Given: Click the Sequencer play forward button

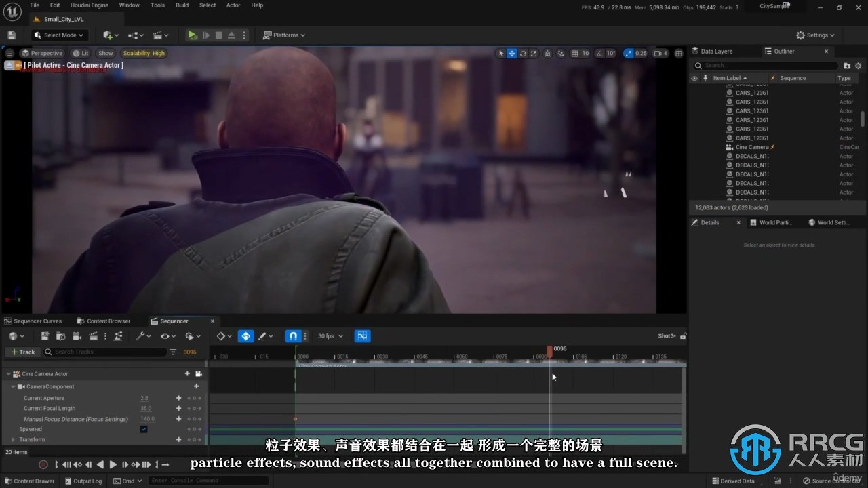Looking at the screenshot, I should point(113,464).
